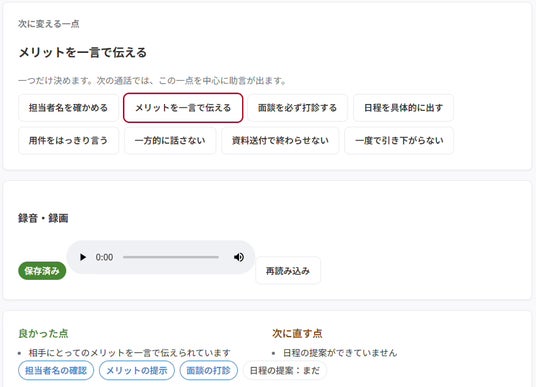Choose 日程を具体的に出す option
This screenshot has width=536, height=387.
click(x=403, y=108)
